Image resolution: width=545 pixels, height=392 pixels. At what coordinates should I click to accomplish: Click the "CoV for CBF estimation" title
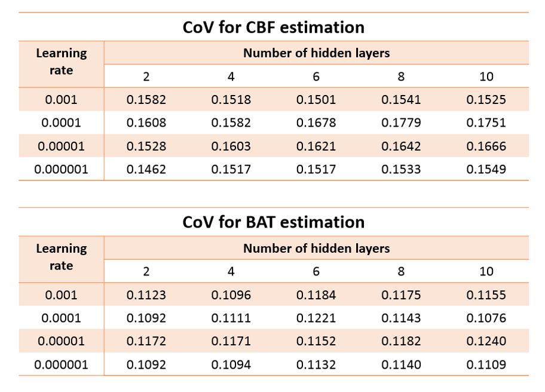point(273,27)
